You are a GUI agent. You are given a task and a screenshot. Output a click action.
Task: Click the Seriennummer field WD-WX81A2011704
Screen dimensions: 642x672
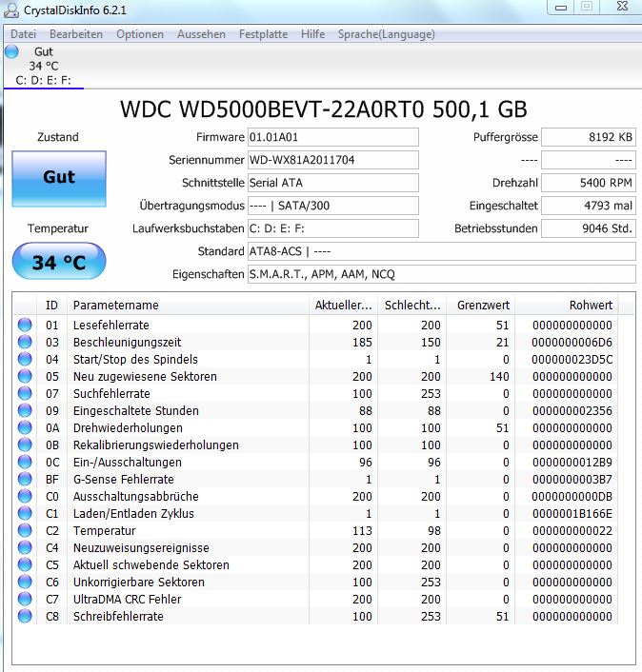(333, 160)
